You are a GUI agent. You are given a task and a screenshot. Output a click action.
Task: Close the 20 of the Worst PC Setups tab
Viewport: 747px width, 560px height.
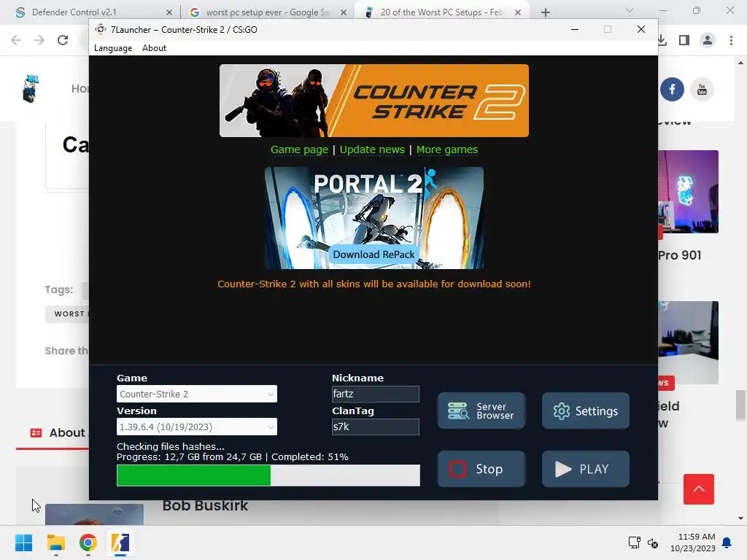518,12
